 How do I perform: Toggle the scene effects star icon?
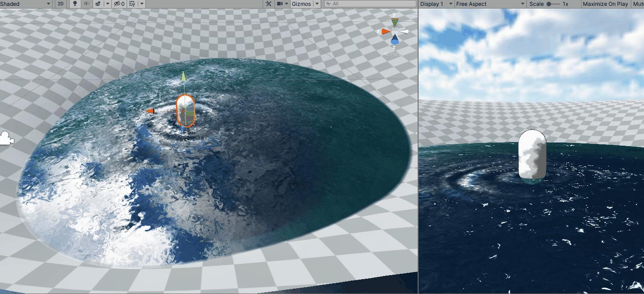coord(97,4)
